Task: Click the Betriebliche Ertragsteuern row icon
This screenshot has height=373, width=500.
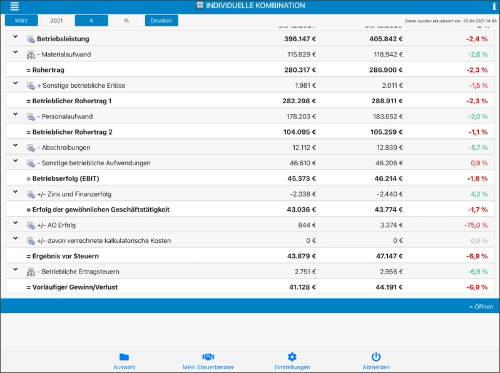Action: [x=31, y=272]
